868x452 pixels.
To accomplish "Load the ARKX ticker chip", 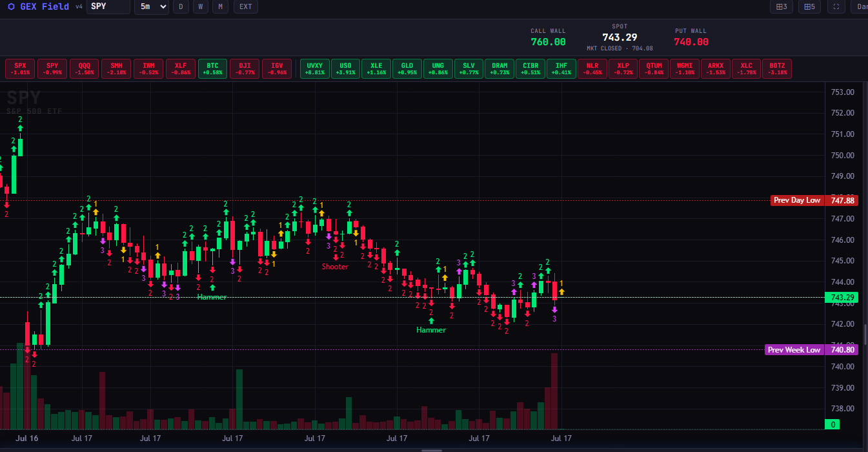I will (x=716, y=68).
